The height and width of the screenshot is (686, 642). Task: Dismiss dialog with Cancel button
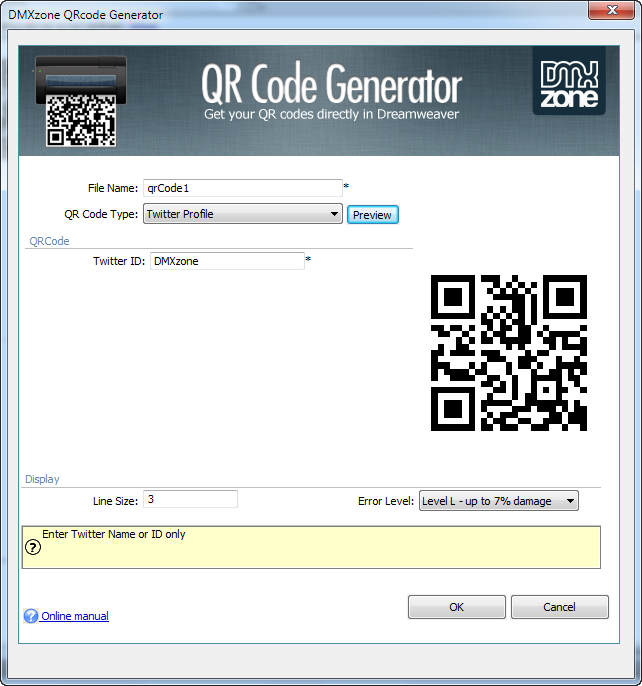click(559, 607)
